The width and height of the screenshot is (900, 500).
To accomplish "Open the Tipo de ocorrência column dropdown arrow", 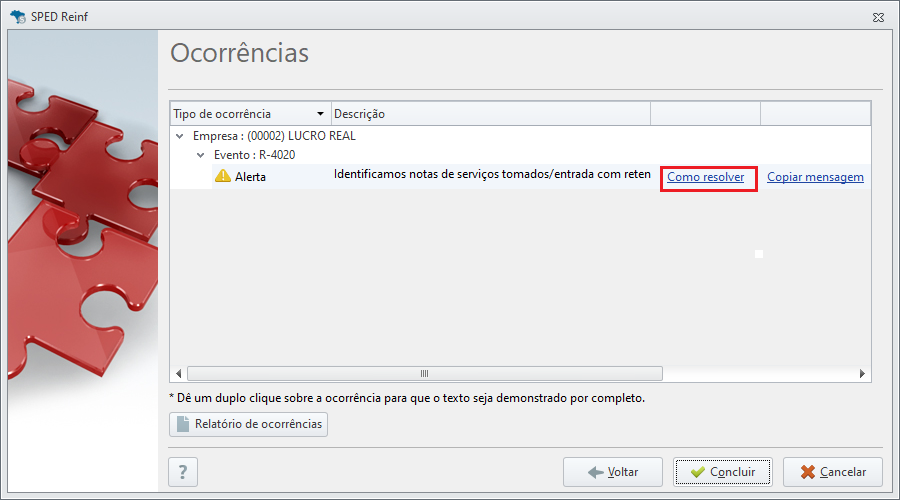I will click(x=320, y=114).
